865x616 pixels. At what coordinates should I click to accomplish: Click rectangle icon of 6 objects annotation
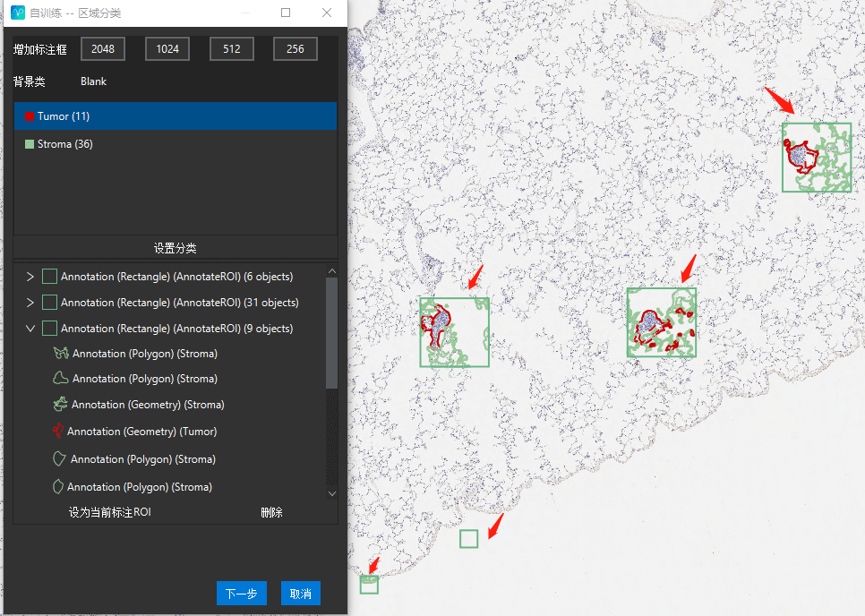(50, 277)
